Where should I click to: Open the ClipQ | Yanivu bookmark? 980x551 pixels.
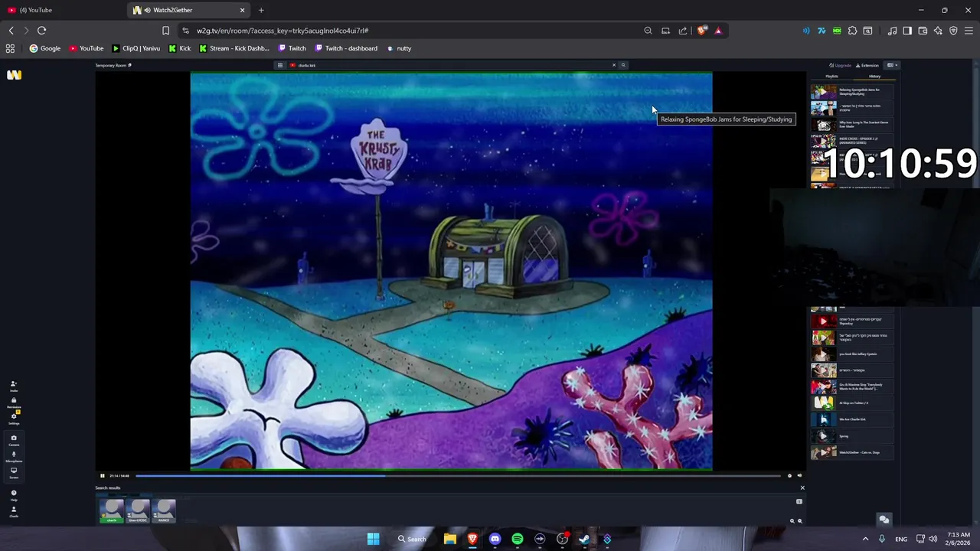coord(136,48)
